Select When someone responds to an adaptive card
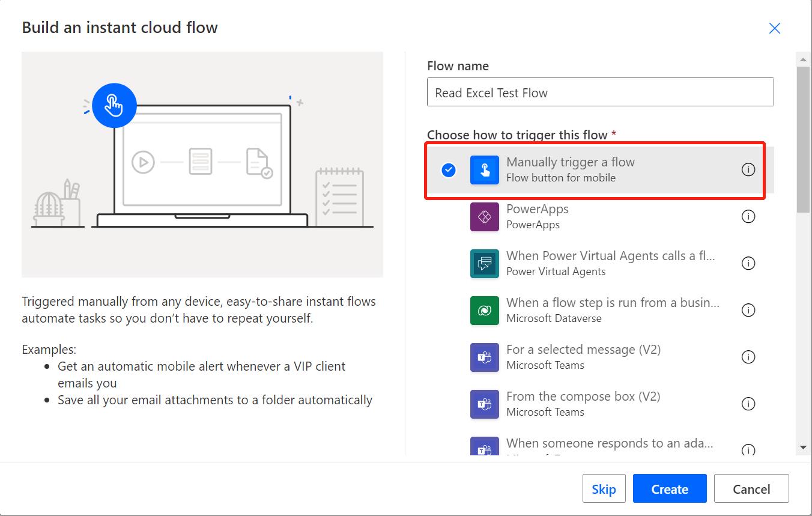This screenshot has width=812, height=516. pyautogui.click(x=601, y=444)
